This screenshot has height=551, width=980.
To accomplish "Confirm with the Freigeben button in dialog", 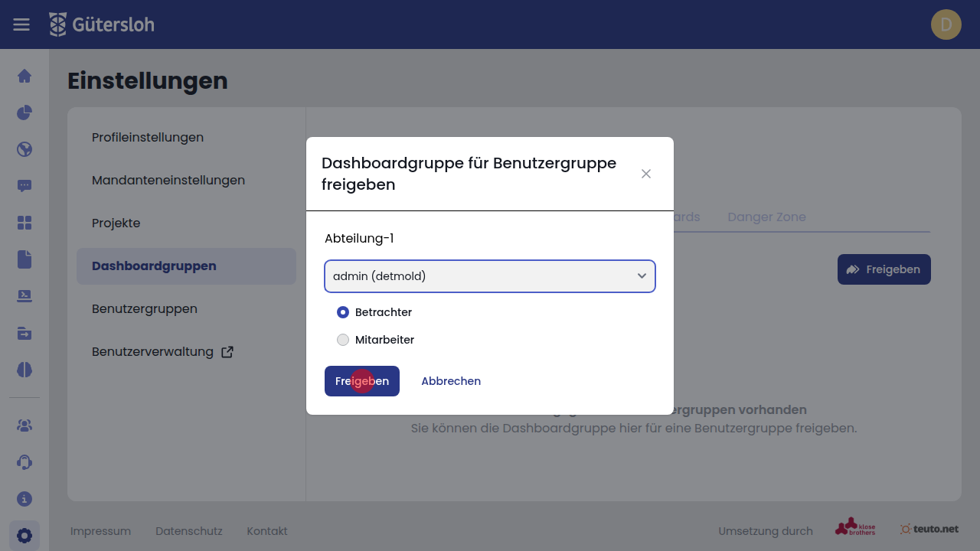I will (362, 381).
